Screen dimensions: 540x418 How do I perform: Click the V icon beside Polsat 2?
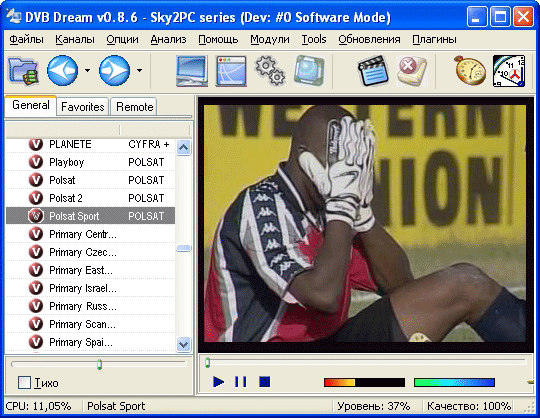pos(36,198)
